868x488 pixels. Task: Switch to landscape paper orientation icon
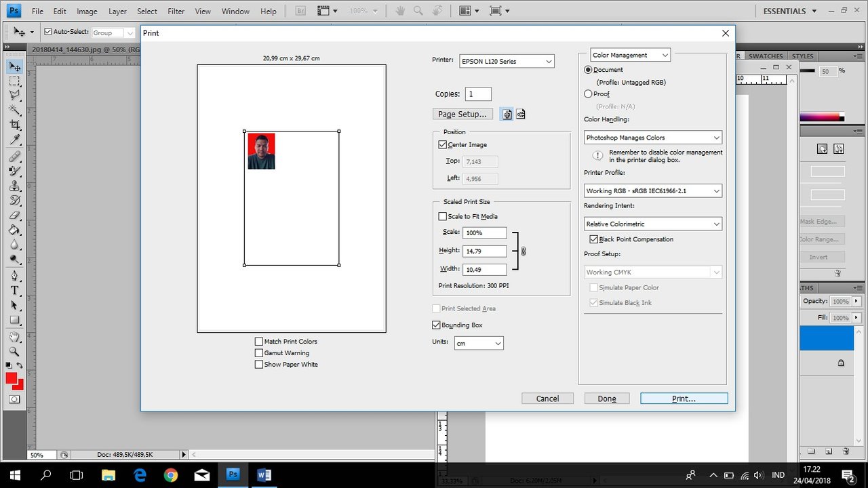click(521, 115)
